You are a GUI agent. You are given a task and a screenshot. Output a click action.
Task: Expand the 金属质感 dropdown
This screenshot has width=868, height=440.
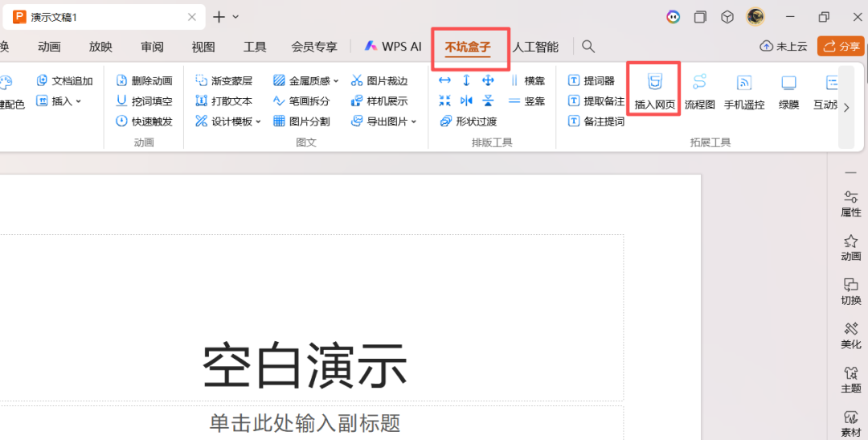coord(336,81)
